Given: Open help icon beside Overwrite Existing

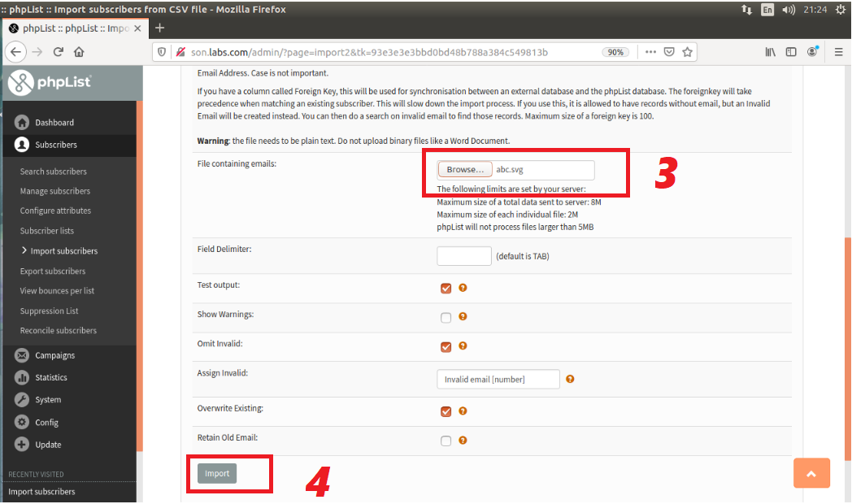Looking at the screenshot, I should pyautogui.click(x=463, y=411).
